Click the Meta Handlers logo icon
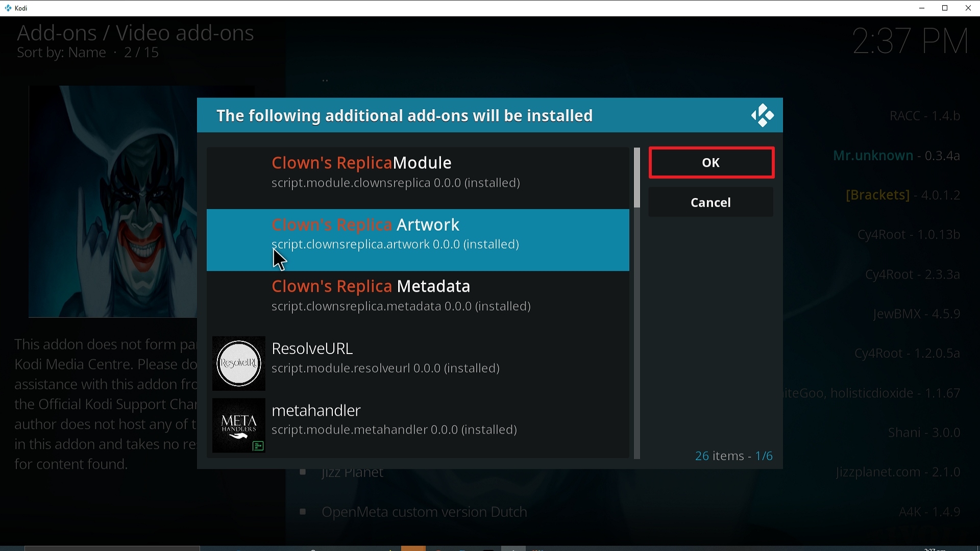 [238, 425]
